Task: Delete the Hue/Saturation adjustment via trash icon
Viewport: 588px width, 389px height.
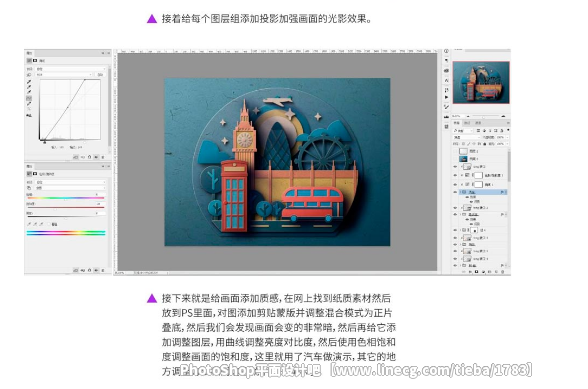Action: (103, 270)
